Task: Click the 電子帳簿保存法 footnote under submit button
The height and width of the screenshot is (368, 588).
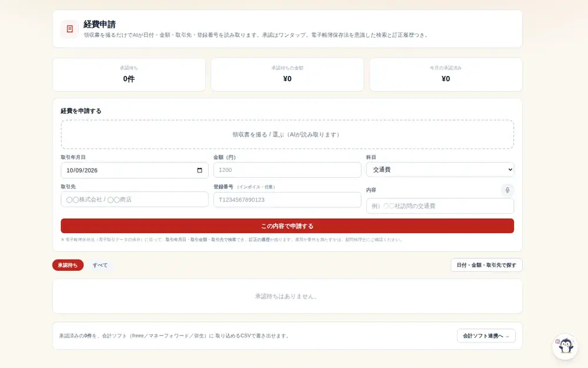Action: click(231, 240)
